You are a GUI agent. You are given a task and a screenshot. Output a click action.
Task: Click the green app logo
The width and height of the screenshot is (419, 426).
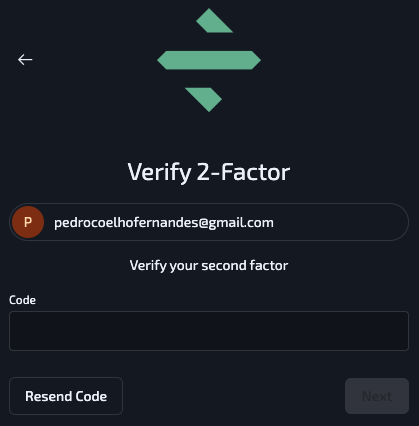coord(209,60)
